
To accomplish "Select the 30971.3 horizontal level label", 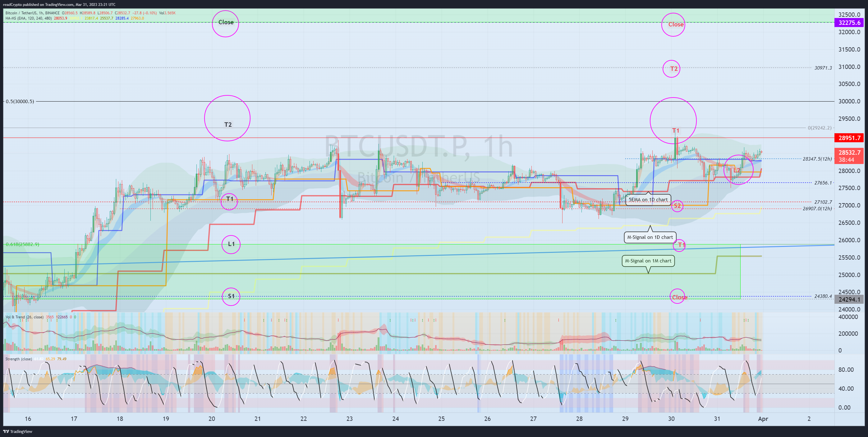I will pos(823,68).
